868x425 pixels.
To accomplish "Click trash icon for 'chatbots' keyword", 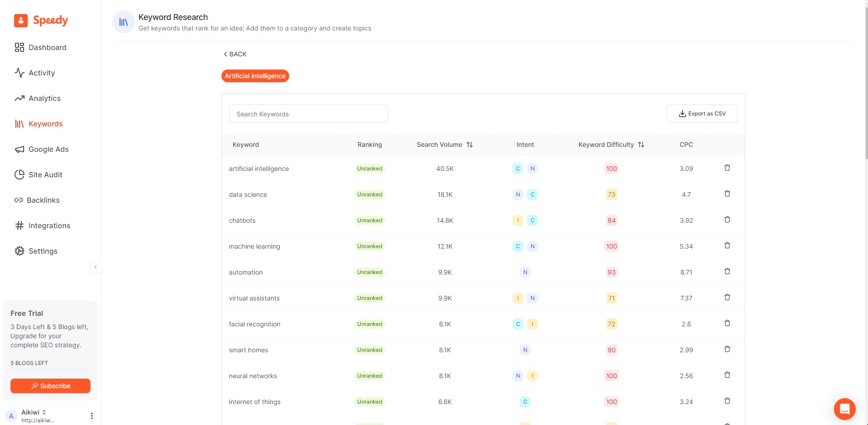I will [727, 220].
